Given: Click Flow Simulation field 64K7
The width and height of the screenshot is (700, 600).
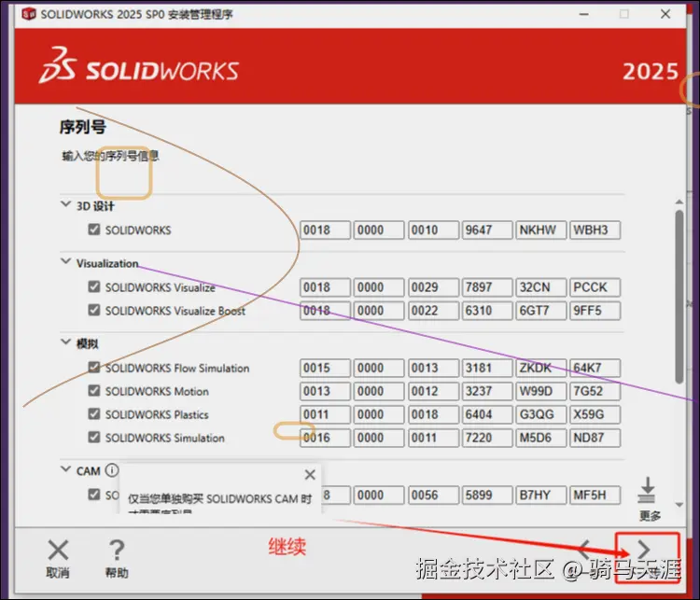Looking at the screenshot, I should click(595, 368).
